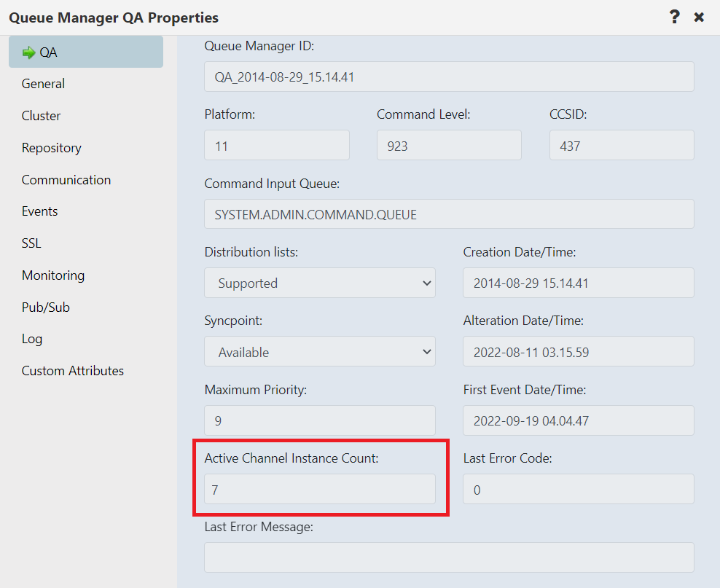Viewport: 720px width, 588px height.
Task: Open the Pub/Sub section
Action: click(45, 307)
